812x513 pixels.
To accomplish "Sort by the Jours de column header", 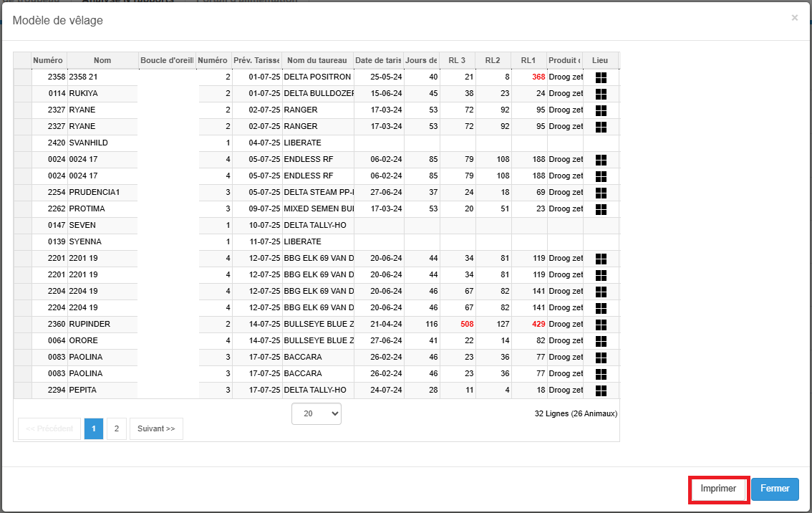I will (x=422, y=60).
